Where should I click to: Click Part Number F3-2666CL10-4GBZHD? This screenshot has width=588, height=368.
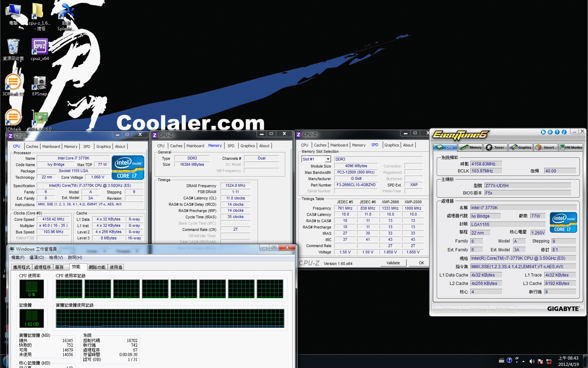[356, 185]
